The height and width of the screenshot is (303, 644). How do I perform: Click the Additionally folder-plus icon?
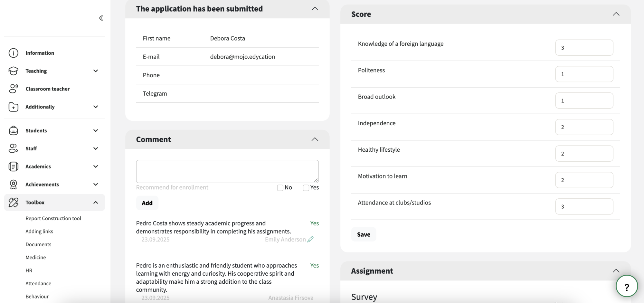click(x=13, y=107)
